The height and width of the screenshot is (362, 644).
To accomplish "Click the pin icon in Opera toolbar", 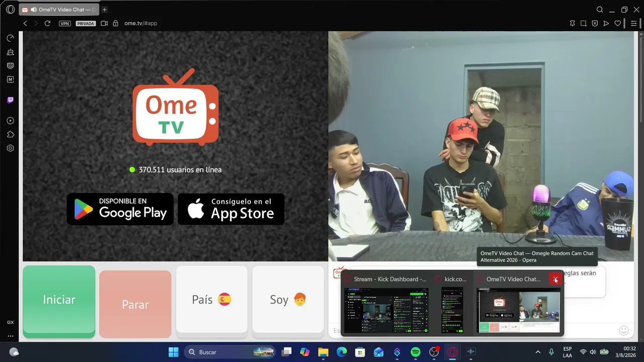I will pyautogui.click(x=572, y=23).
